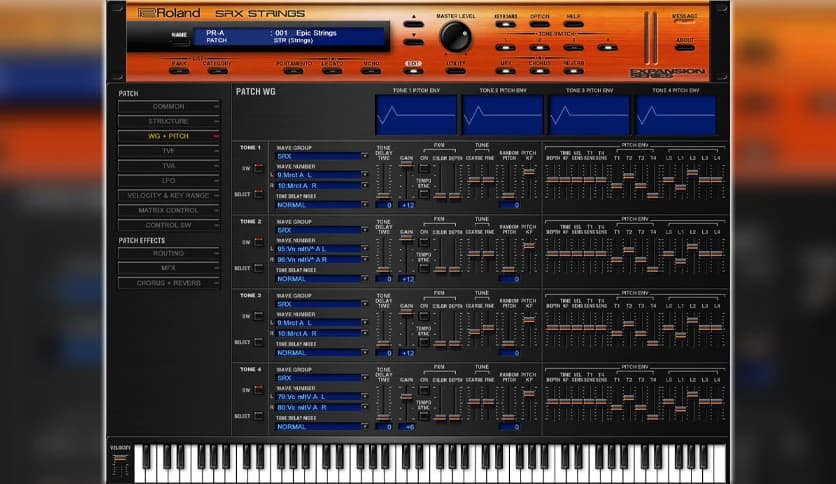836x484 pixels.
Task: Click Tone 2 pitch envelope graph
Action: [503, 115]
